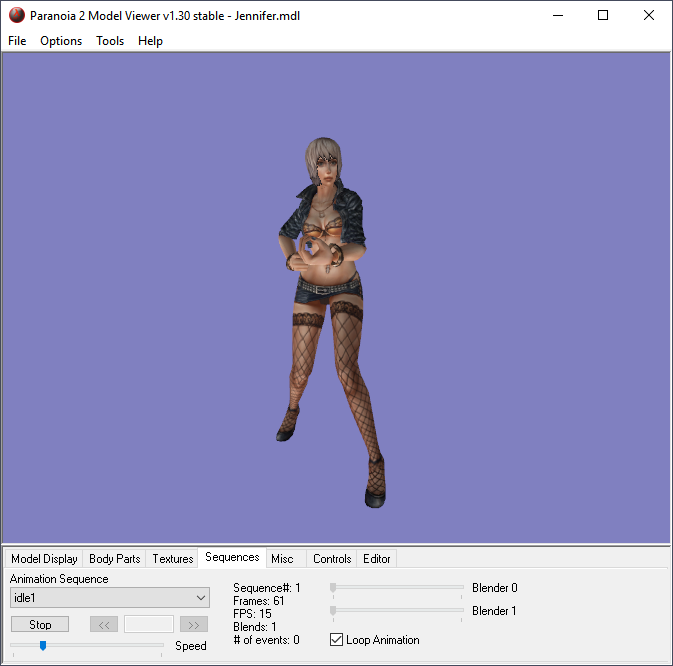Image resolution: width=673 pixels, height=666 pixels.
Task: Switch to the Body Parts tab
Action: [115, 559]
